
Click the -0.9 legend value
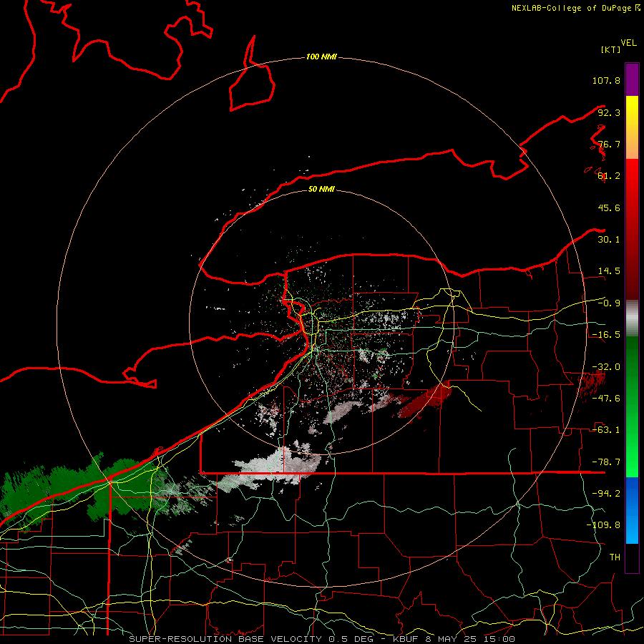point(609,303)
